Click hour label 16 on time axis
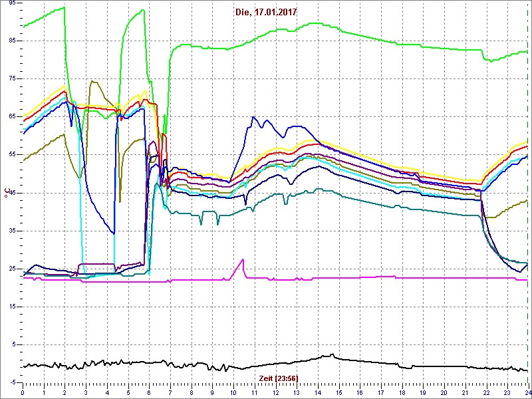The image size is (532, 399). pyautogui.click(x=360, y=393)
